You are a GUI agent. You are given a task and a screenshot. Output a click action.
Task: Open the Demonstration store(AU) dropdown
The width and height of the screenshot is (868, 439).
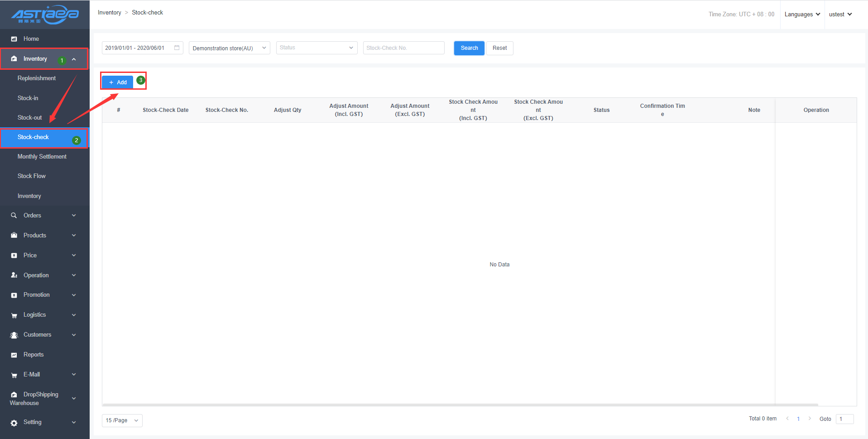[229, 48]
